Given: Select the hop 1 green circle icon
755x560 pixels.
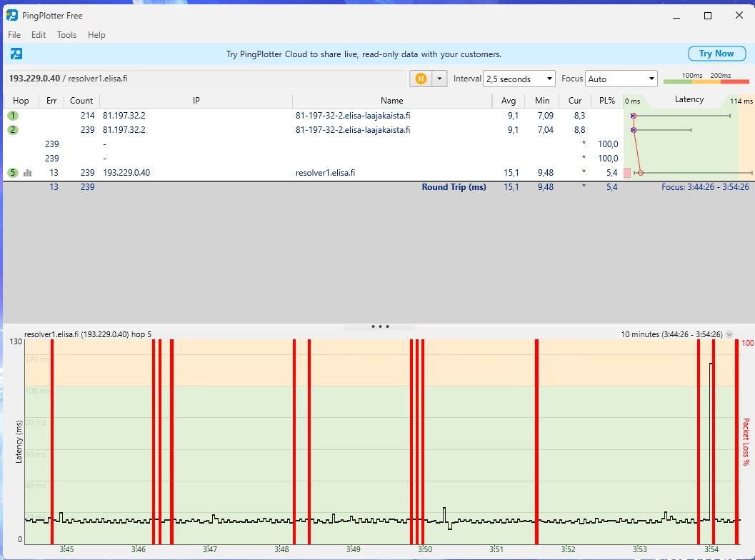Looking at the screenshot, I should (13, 116).
